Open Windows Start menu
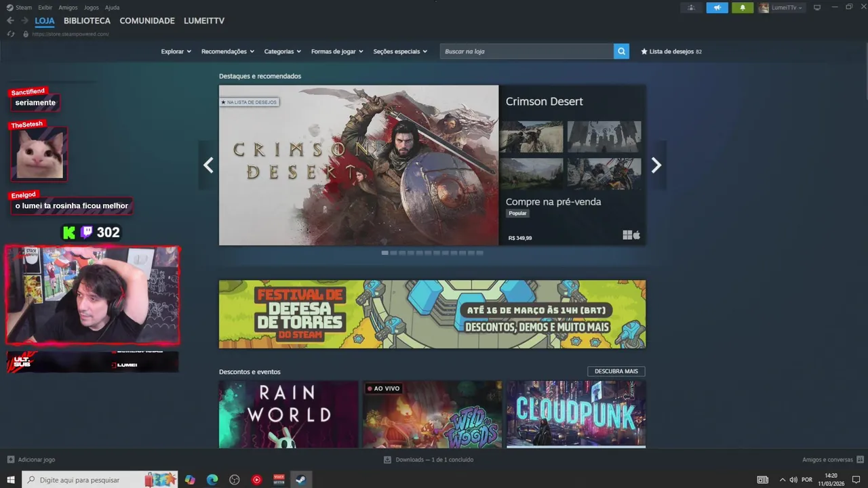 click(11, 480)
